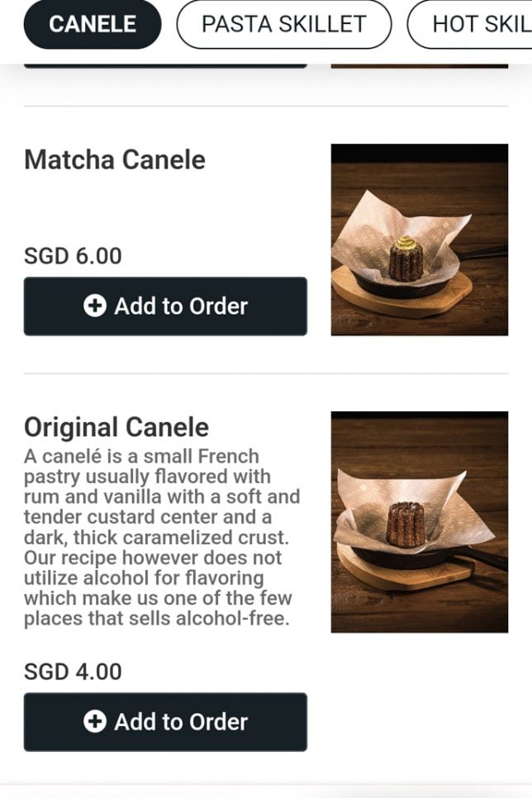The height and width of the screenshot is (798, 532).
Task: Add Original Canele to order
Action: pos(165,722)
